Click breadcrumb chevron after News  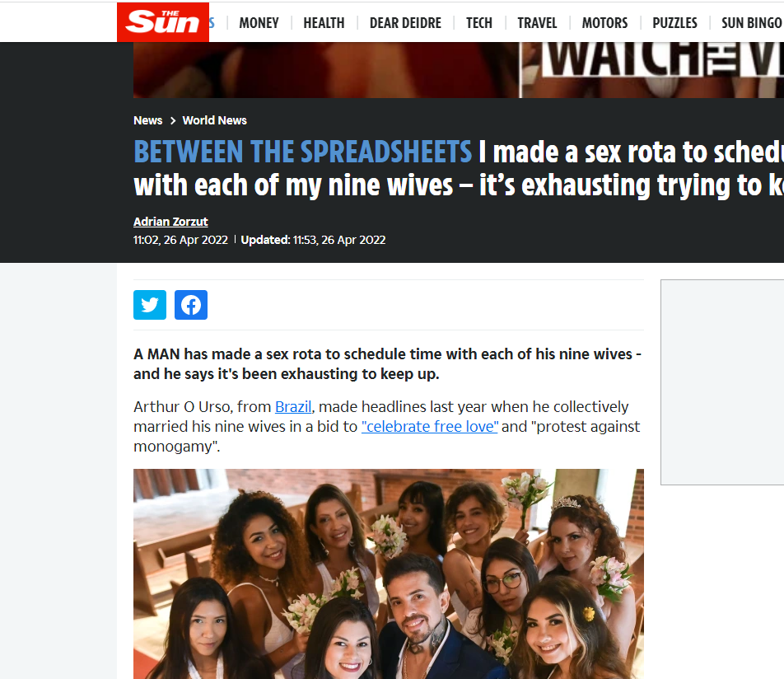[173, 120]
